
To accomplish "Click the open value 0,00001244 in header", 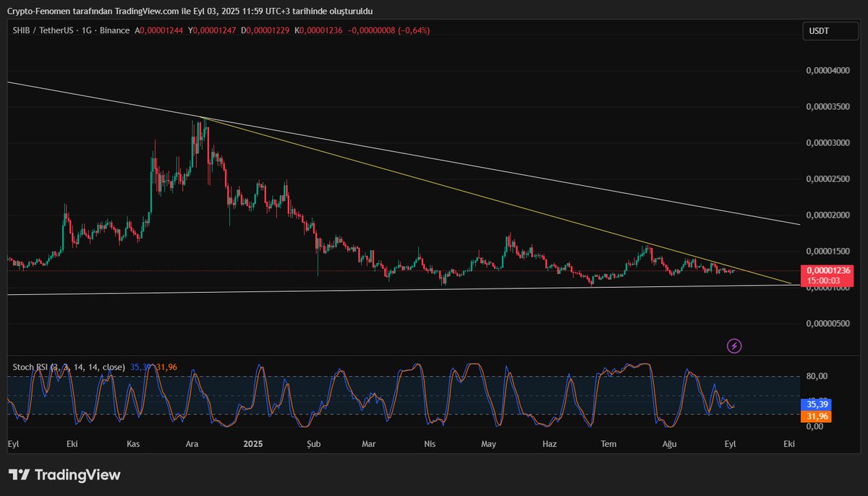I will click(x=161, y=30).
